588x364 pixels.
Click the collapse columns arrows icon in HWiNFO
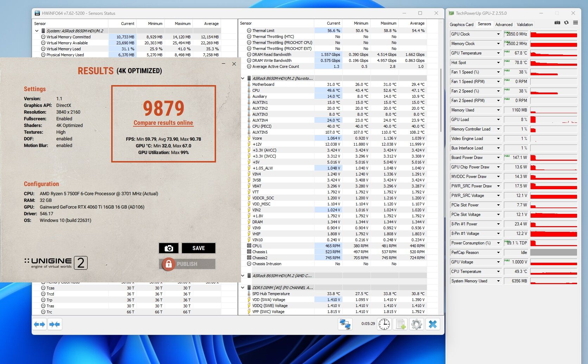click(x=55, y=324)
